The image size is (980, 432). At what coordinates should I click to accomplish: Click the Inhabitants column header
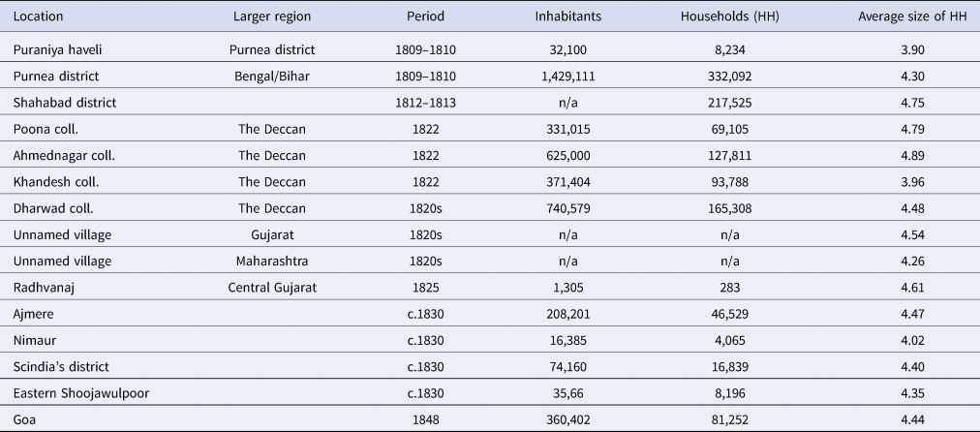(568, 16)
